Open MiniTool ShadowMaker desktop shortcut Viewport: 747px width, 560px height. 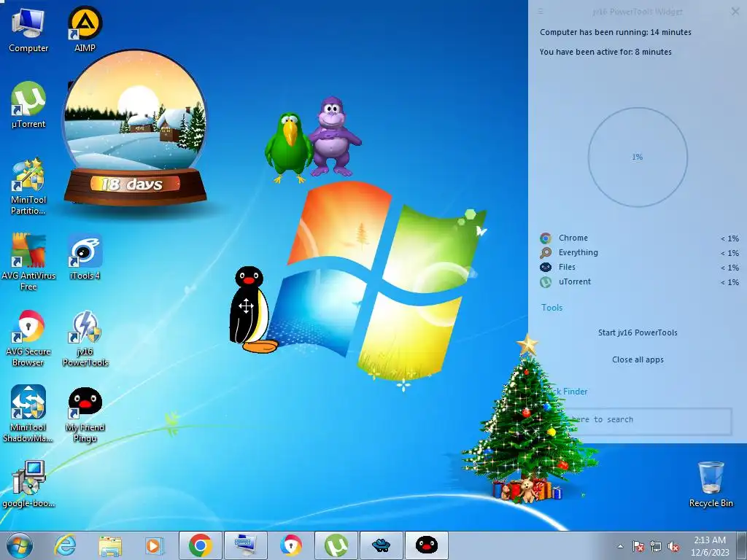tap(28, 414)
